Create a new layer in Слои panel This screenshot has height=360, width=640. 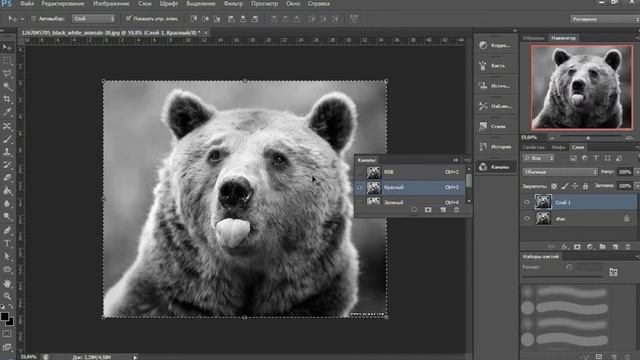(x=615, y=247)
